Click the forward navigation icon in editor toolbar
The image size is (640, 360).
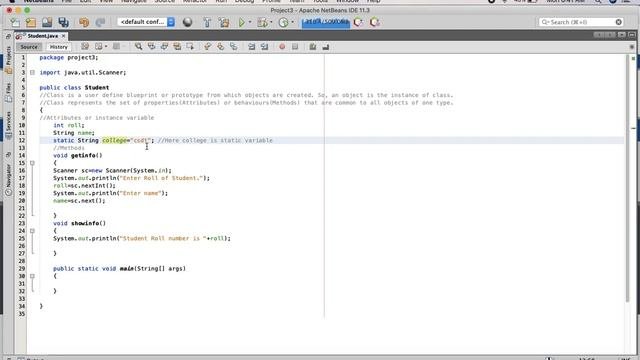(x=117, y=47)
